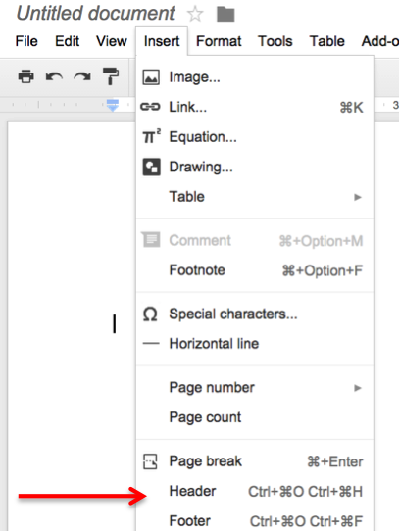Expand the Table submenu arrow
Viewport: 400px width, 532px height.
click(x=357, y=197)
